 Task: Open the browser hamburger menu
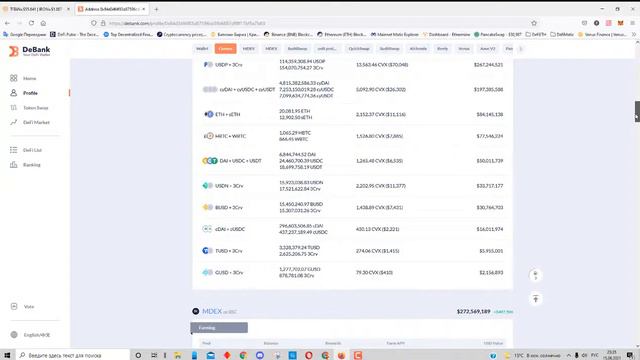tap(633, 23)
